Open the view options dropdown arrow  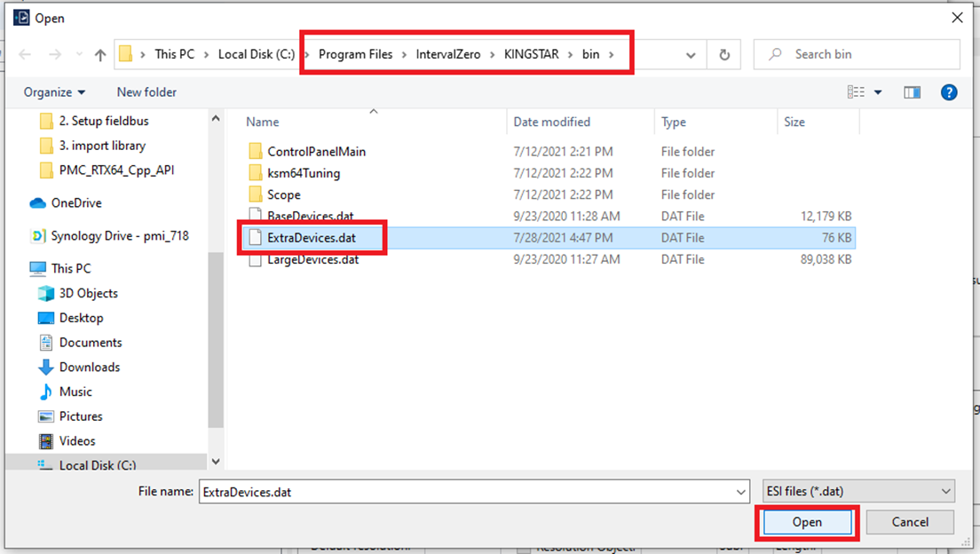click(879, 92)
